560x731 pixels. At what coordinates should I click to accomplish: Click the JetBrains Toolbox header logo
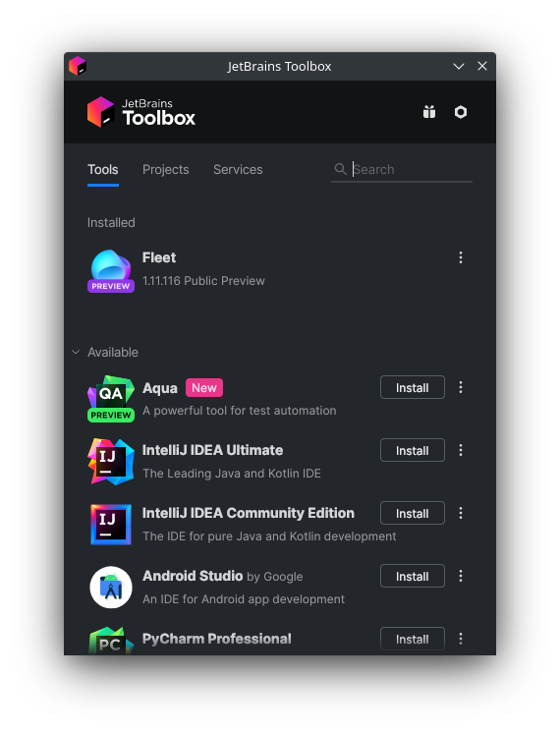click(x=141, y=112)
